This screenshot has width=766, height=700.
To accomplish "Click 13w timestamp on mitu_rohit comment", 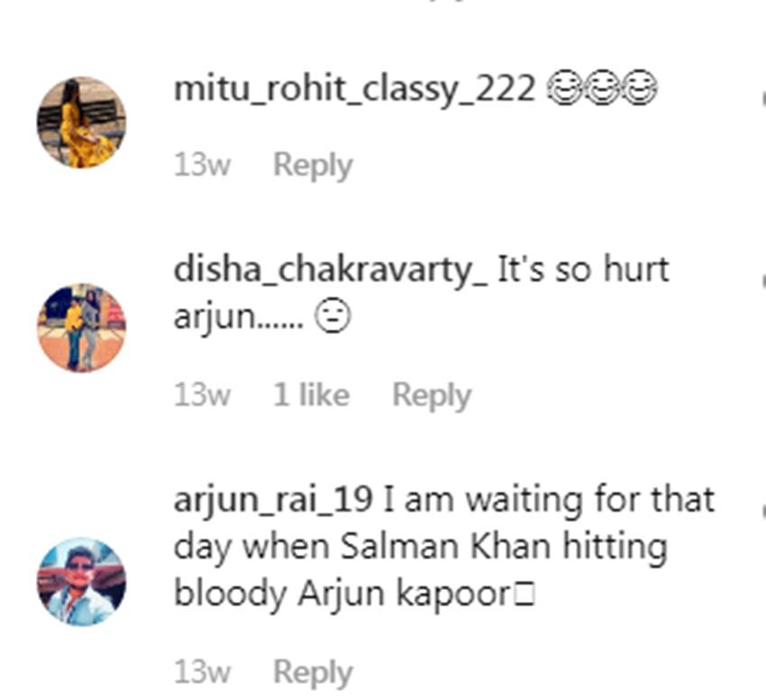I will tap(202, 165).
